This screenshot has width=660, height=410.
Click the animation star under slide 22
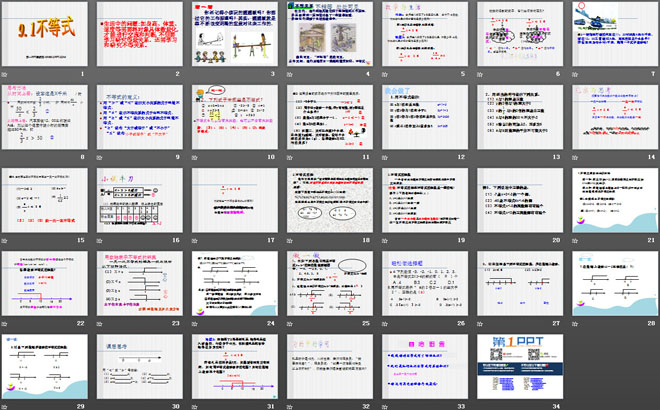pos(5,324)
